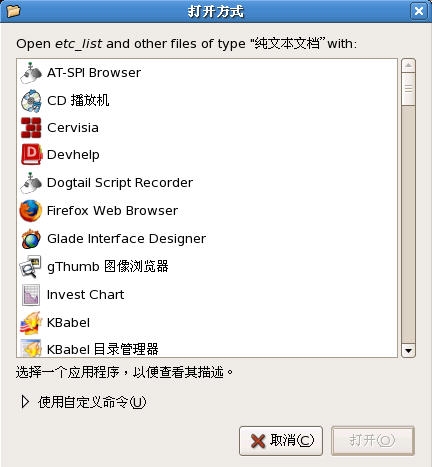
Task: Select the Devhelp red book icon
Action: pos(31,154)
